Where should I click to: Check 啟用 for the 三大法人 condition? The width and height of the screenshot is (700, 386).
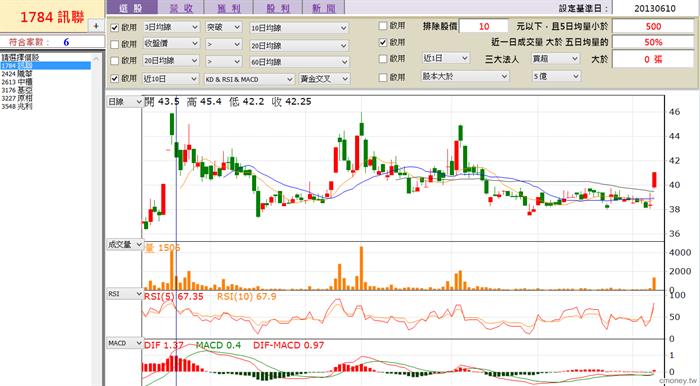tap(383, 58)
